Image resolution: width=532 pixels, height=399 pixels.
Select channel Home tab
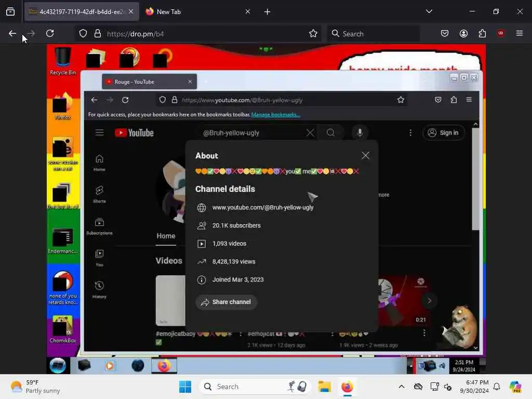166,236
